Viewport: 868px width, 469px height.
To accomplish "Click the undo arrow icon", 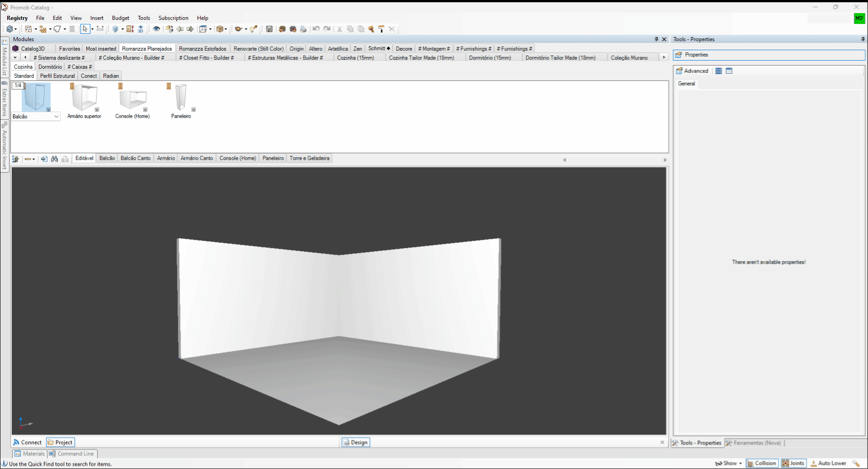I will click(316, 29).
